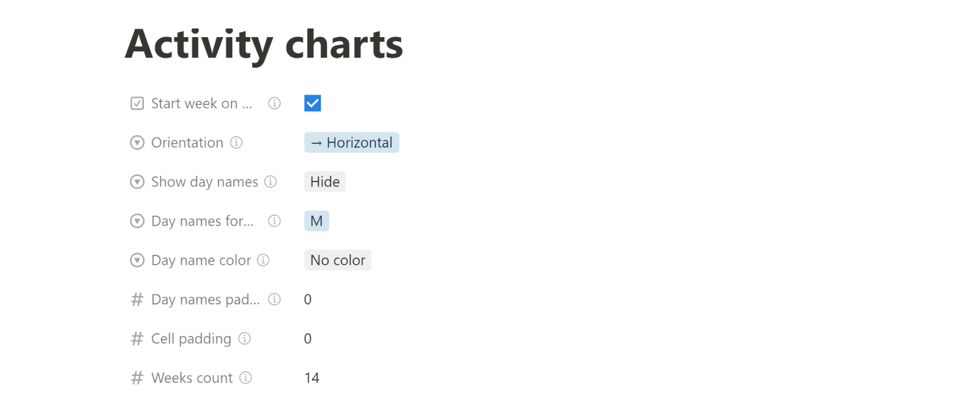Click the Weeks count value field showing 14
The width and height of the screenshot is (980, 413).
point(312,377)
